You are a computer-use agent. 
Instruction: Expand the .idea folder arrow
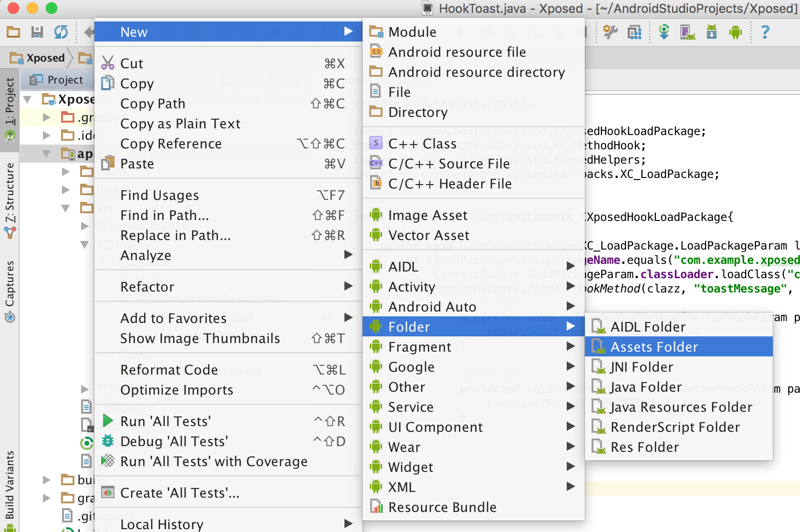pyautogui.click(x=46, y=136)
